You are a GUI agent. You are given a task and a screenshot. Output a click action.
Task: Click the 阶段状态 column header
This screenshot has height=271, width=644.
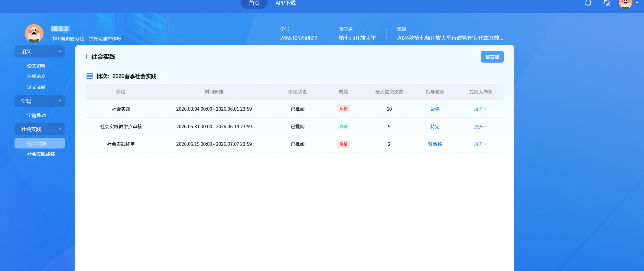click(298, 92)
